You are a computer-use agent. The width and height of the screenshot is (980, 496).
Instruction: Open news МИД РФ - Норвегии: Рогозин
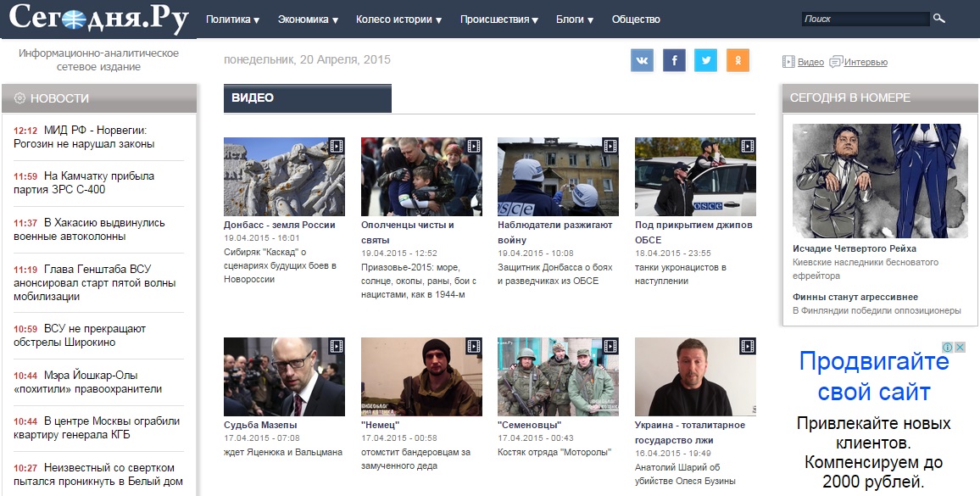tap(84, 137)
